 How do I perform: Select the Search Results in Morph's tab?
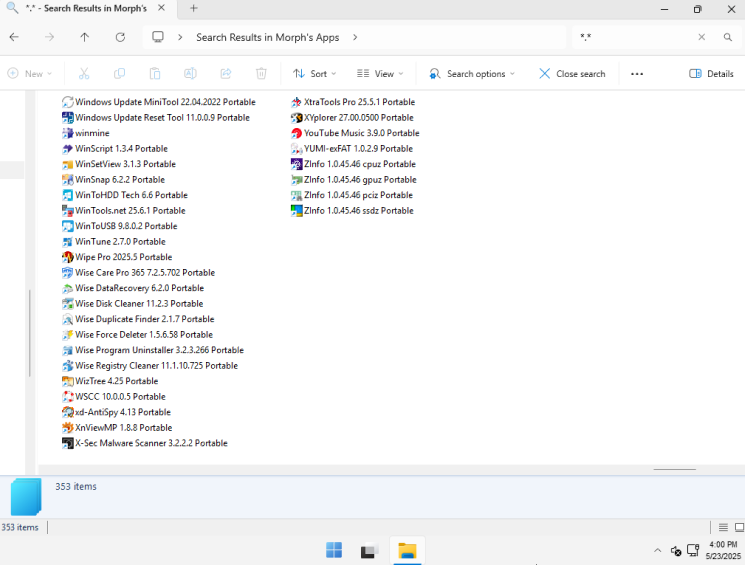(x=86, y=9)
